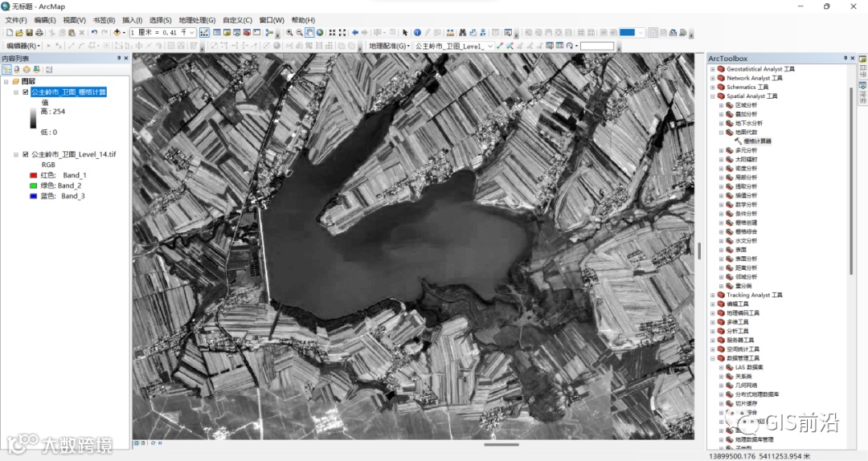
Task: Select the Pan hand tool
Action: pyautogui.click(x=309, y=33)
